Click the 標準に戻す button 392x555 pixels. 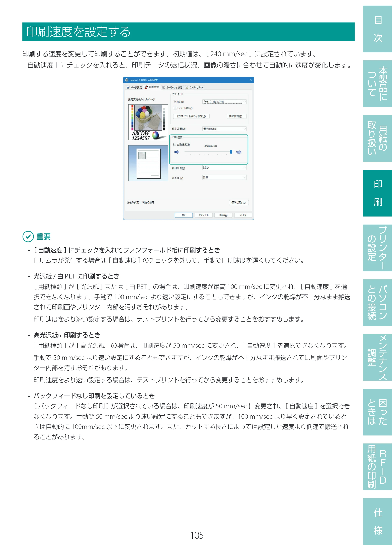click(x=239, y=203)
